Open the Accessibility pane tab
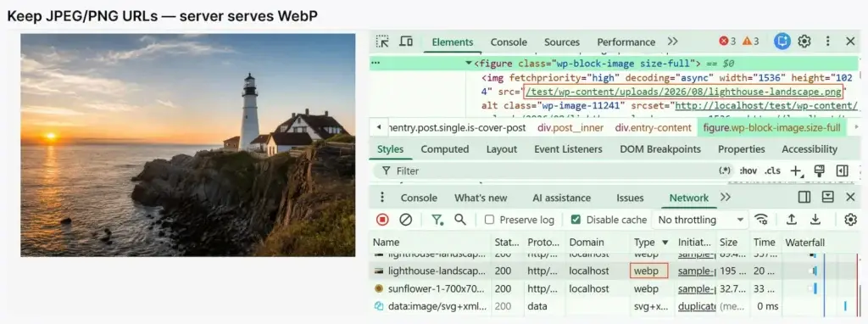 (x=810, y=149)
